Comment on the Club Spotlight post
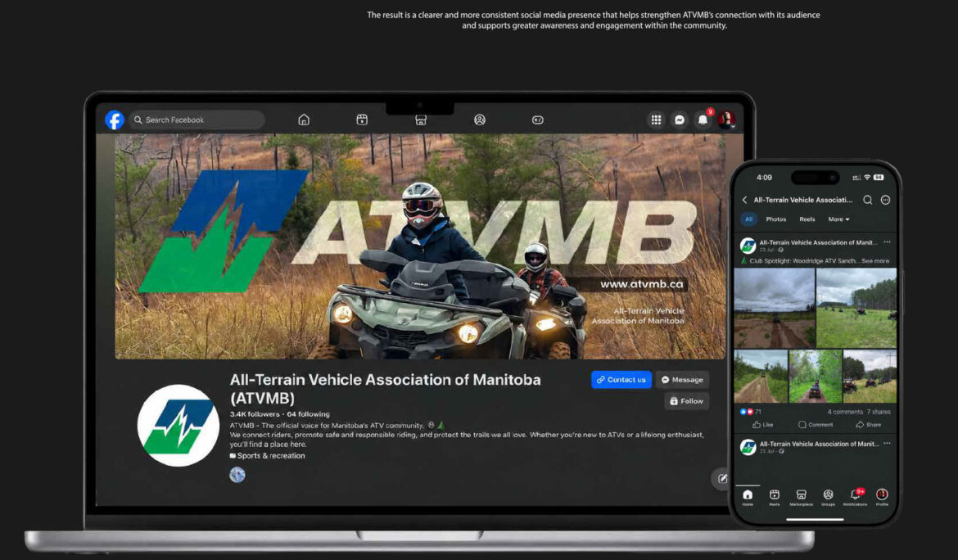The width and height of the screenshot is (958, 560). click(x=816, y=424)
